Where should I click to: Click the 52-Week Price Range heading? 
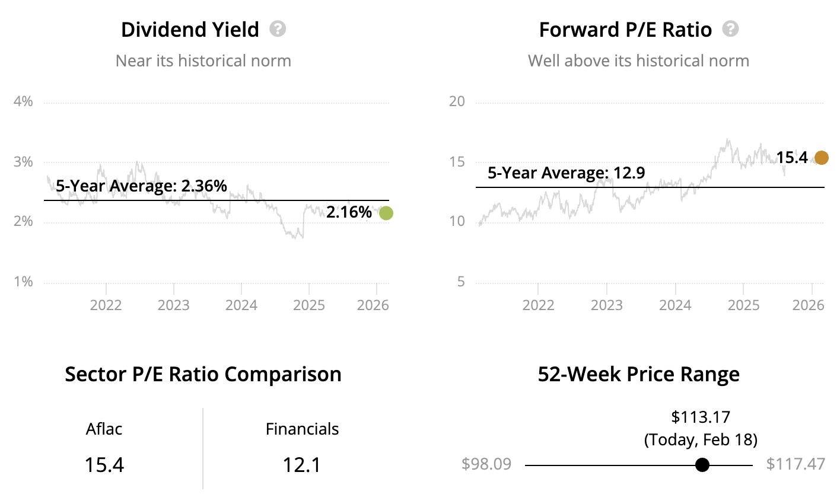pyautogui.click(x=638, y=375)
